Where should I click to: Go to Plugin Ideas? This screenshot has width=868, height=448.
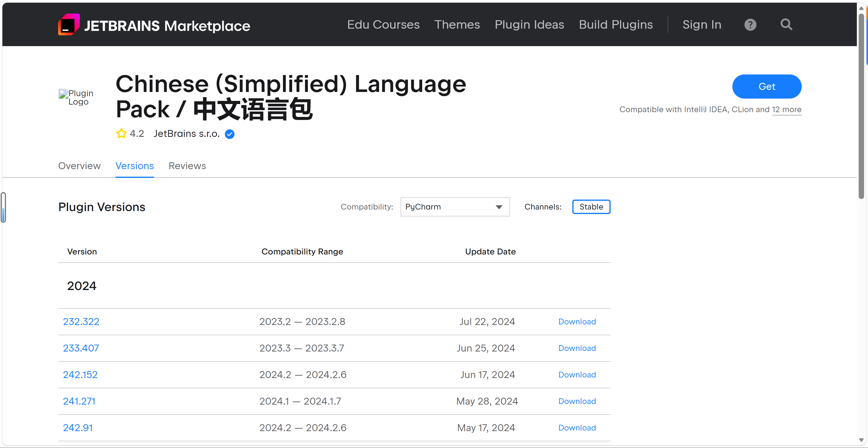[x=529, y=25]
